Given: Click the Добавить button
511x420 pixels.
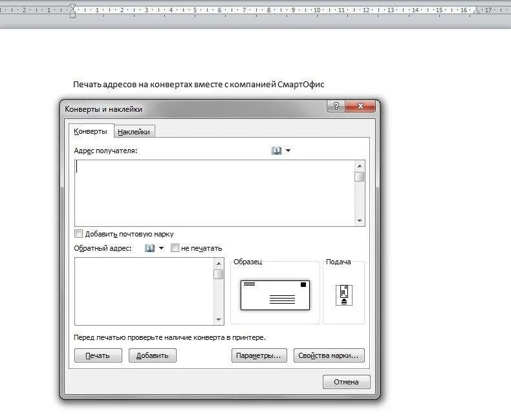Looking at the screenshot, I should (x=153, y=355).
